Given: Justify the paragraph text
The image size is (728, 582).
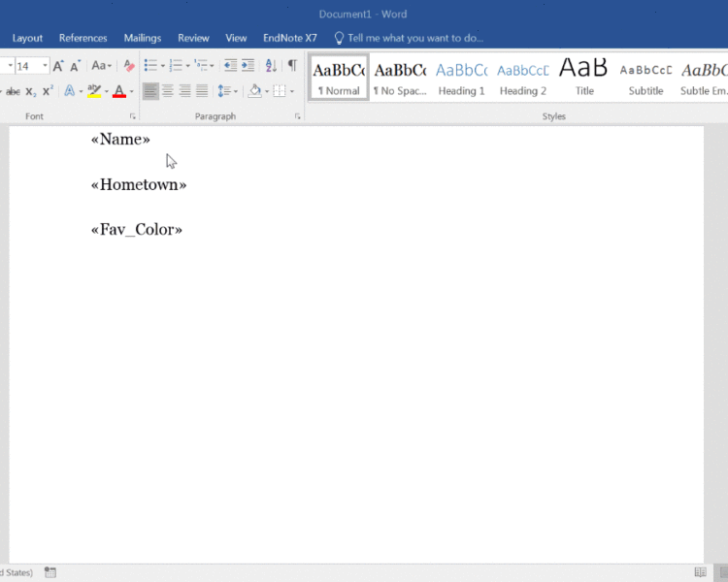Looking at the screenshot, I should [202, 91].
